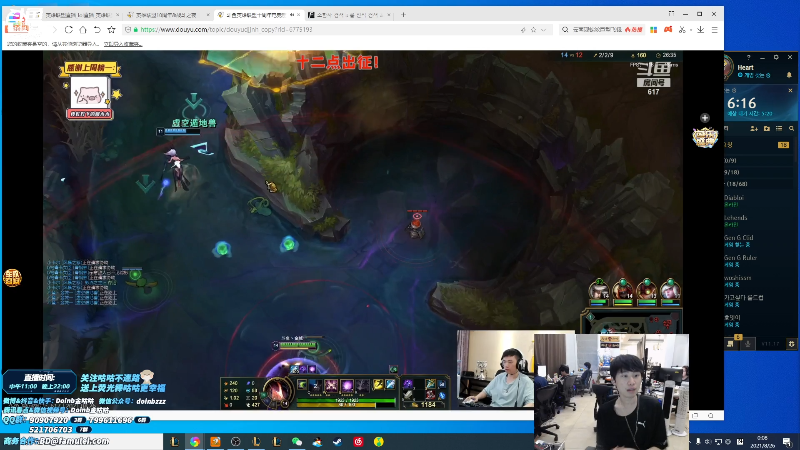Click the pink pig avatar card
The height and width of the screenshot is (450, 800).
coord(89,94)
